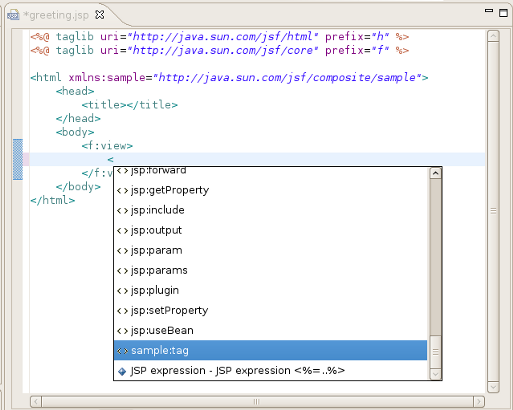The image size is (513, 410).
Task: Click the completion popup scroll up arrow
Action: [435, 173]
